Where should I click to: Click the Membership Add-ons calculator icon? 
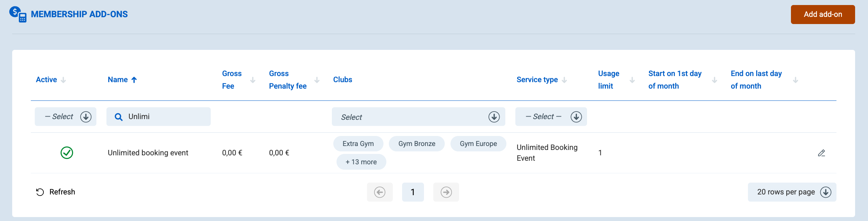(x=18, y=14)
